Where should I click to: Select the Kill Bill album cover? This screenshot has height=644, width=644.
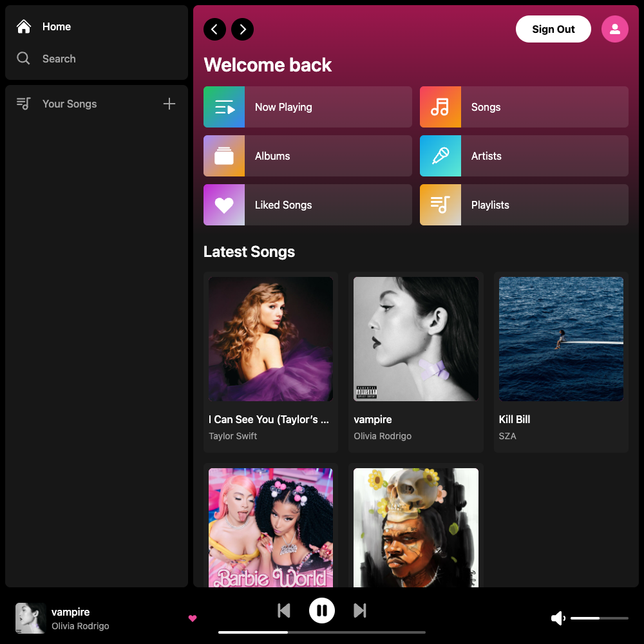[x=561, y=339]
